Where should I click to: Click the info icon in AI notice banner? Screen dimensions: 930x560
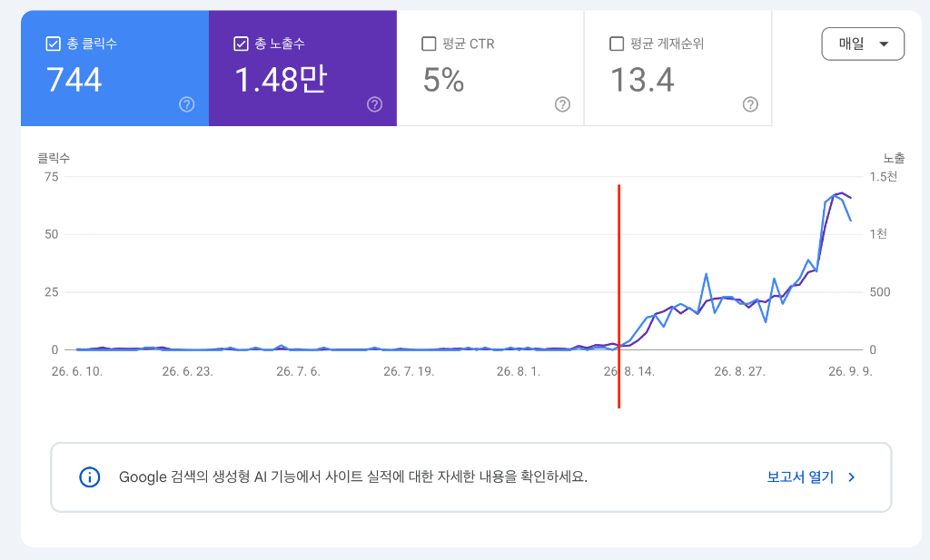[90, 477]
